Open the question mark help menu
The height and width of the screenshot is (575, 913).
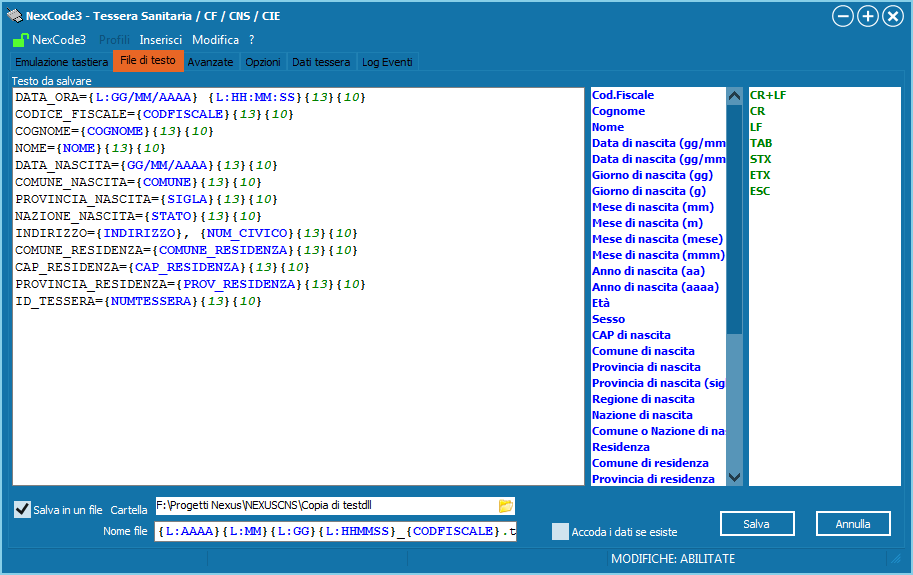pyautogui.click(x=252, y=40)
